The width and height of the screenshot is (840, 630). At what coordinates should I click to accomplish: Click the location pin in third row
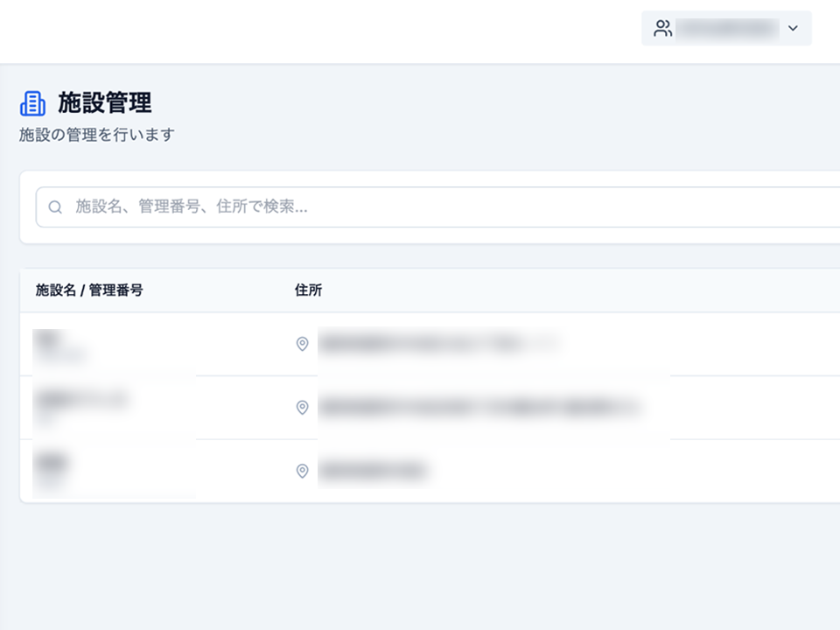(x=302, y=471)
